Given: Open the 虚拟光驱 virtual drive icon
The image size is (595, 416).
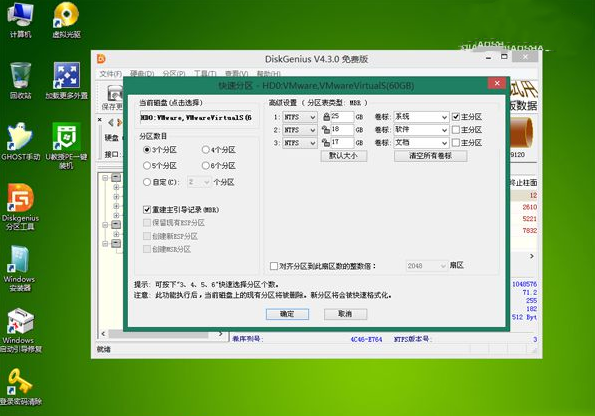Looking at the screenshot, I should tap(66, 20).
